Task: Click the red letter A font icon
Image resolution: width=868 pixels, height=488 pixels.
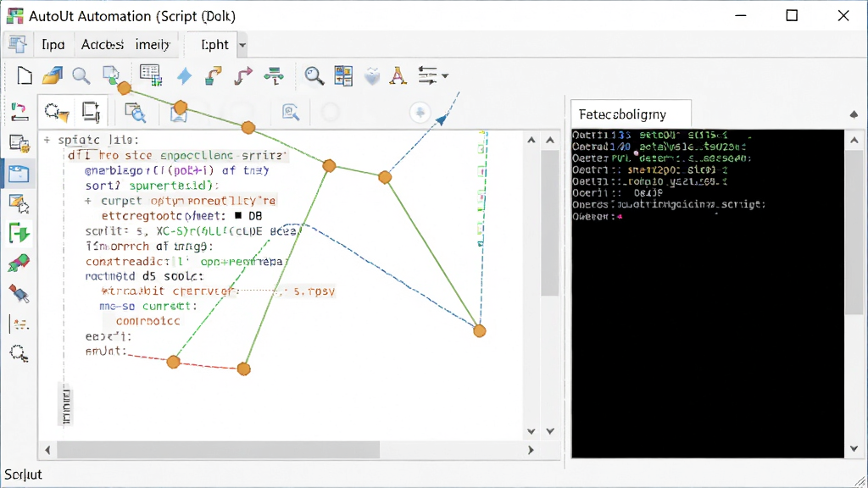Action: (398, 75)
